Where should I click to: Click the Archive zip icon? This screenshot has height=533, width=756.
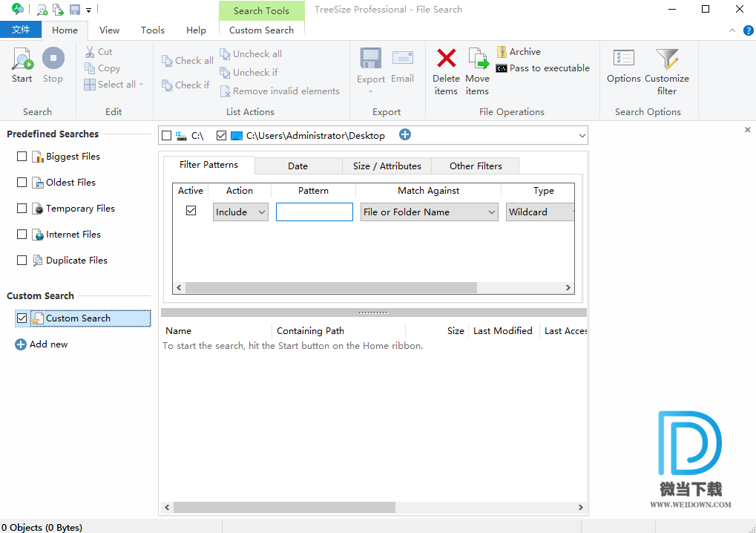tap(502, 52)
